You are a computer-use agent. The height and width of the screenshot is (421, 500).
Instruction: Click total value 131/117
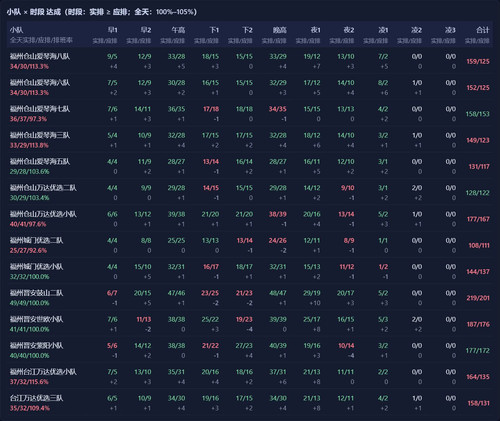[x=479, y=166]
